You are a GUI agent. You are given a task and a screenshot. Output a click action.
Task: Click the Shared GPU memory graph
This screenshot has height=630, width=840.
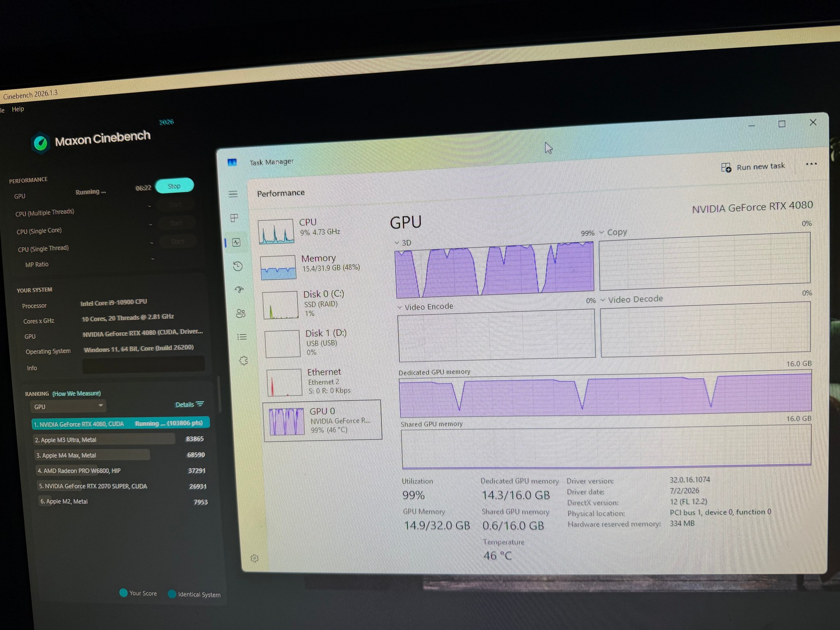[x=606, y=447]
